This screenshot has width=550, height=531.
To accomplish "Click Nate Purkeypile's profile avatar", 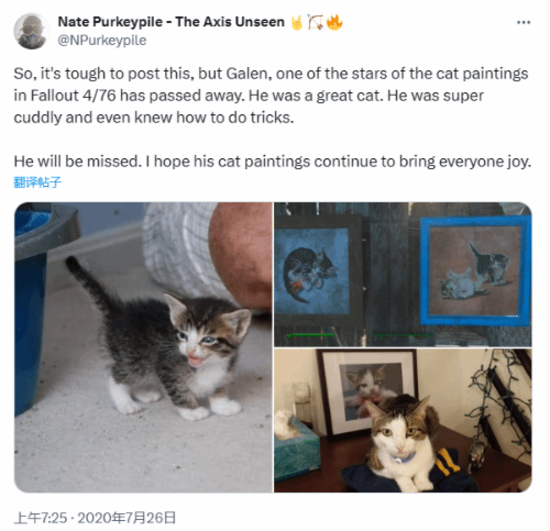I will 31,31.
